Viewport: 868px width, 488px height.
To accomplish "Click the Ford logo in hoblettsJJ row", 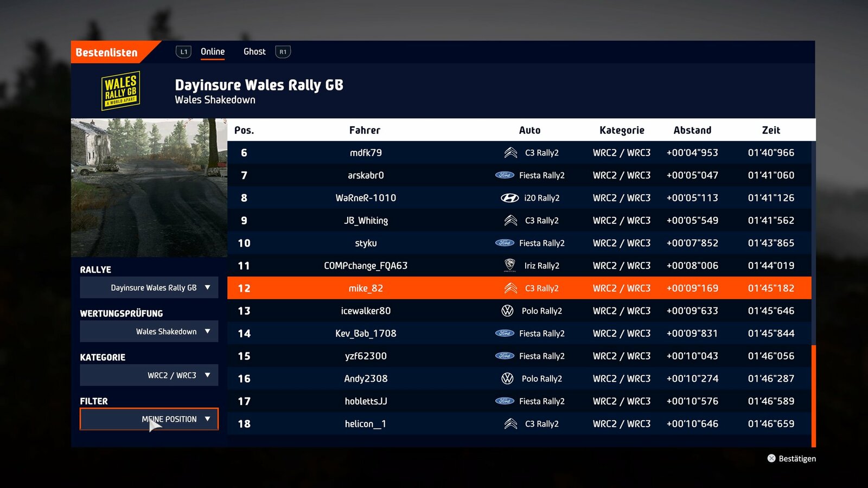I will click(505, 401).
